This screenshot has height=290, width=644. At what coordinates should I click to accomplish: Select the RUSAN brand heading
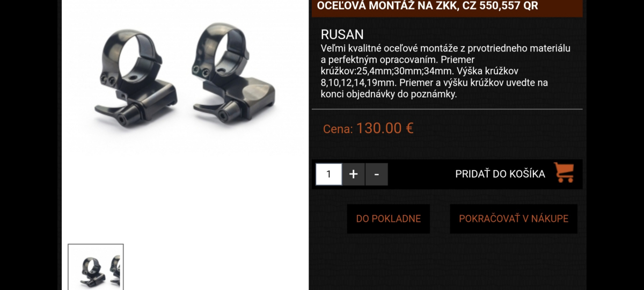click(342, 34)
